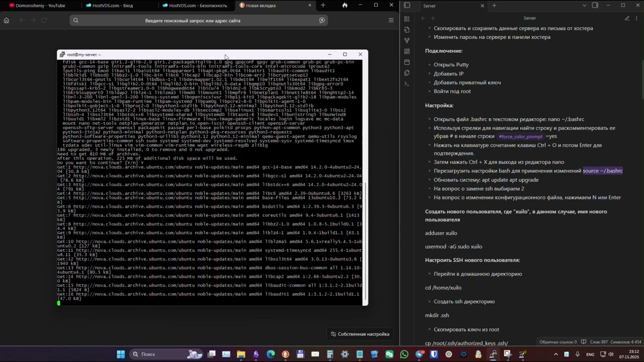Open new browser tab with plus
Viewport: 644px width, 362px height.
click(323, 6)
